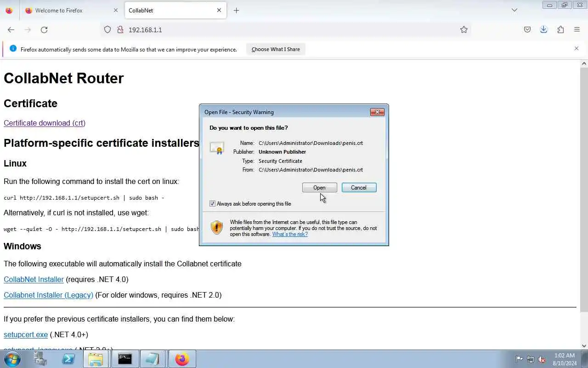Open the Extensions puzzle icon
Viewport: 588px width, 368px height.
[560, 29]
